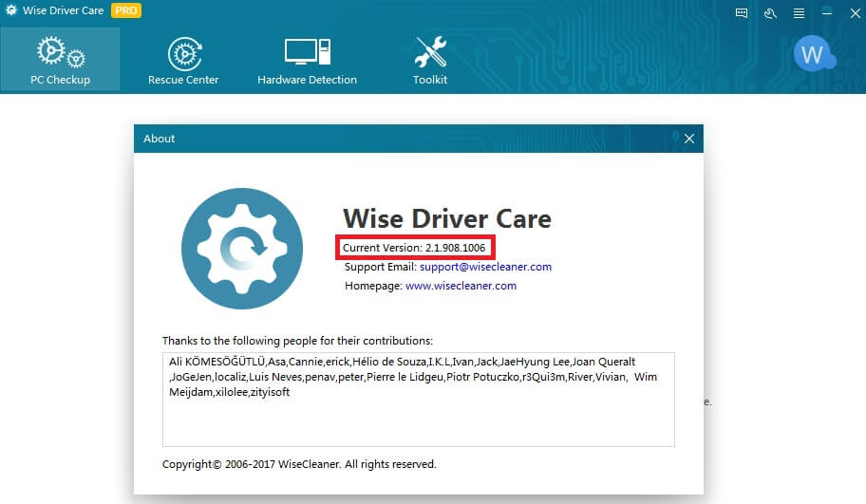The height and width of the screenshot is (504, 866).
Task: Click the About dialog title
Action: (160, 139)
